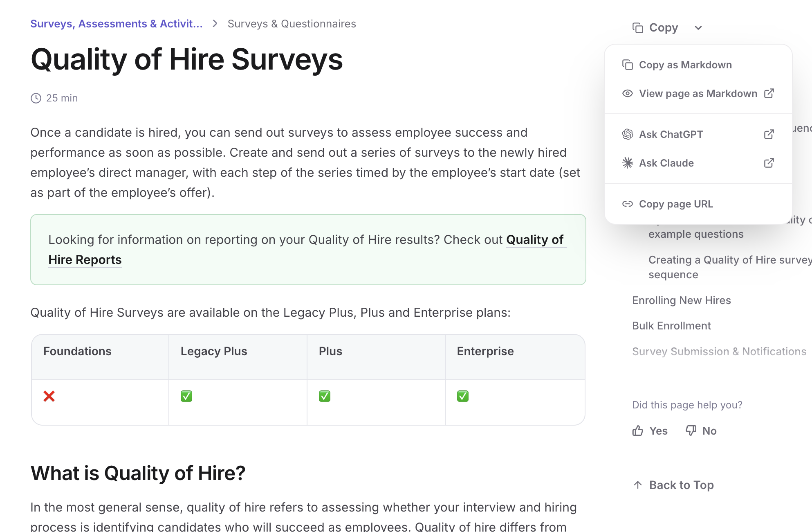812x532 pixels.
Task: Expand the Copy dropdown chevron
Action: 698,28
